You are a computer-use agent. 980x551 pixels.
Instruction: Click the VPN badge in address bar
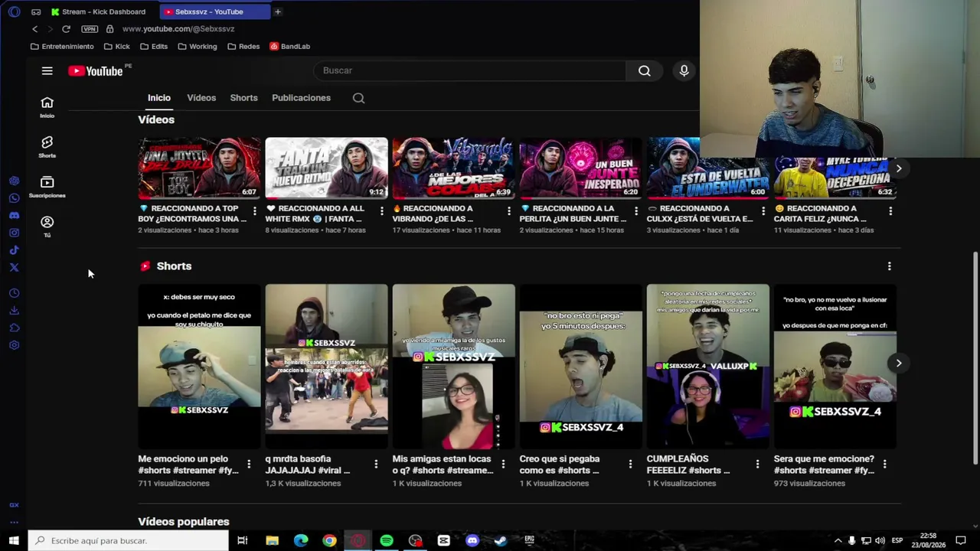click(90, 29)
